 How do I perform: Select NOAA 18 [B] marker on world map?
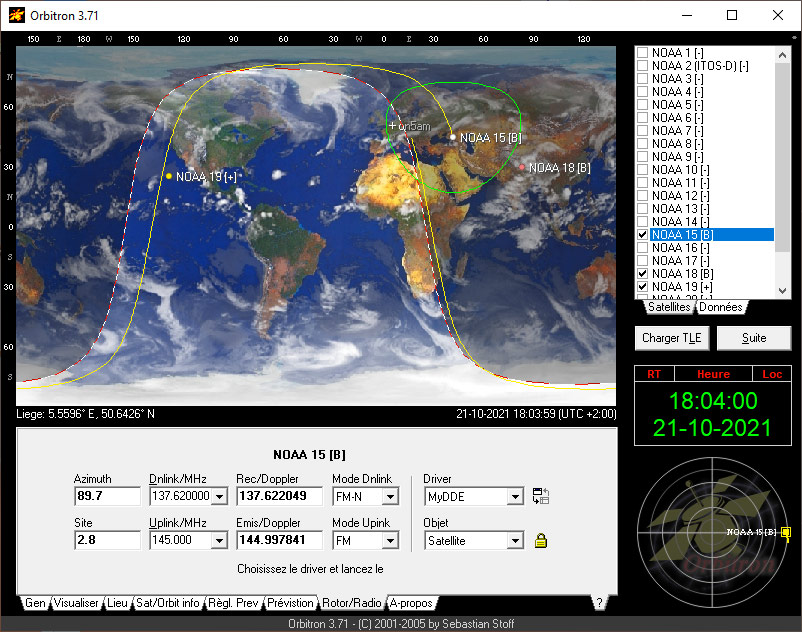coord(522,167)
